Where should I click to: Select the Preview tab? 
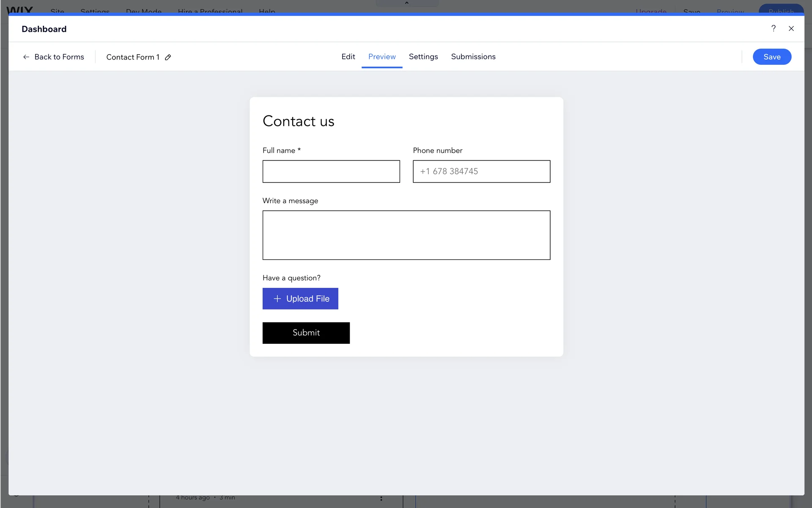[x=381, y=57]
